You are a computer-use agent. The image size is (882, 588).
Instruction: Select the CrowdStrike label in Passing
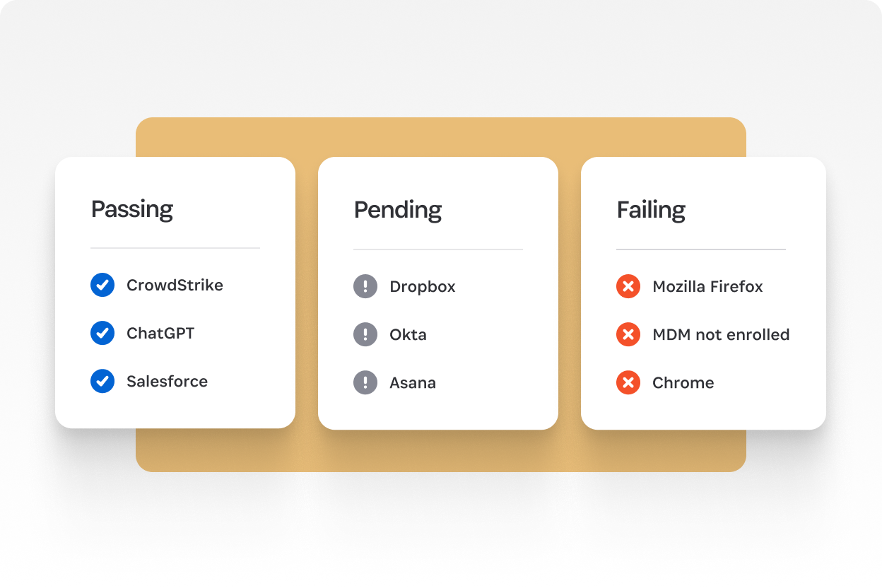click(x=175, y=285)
